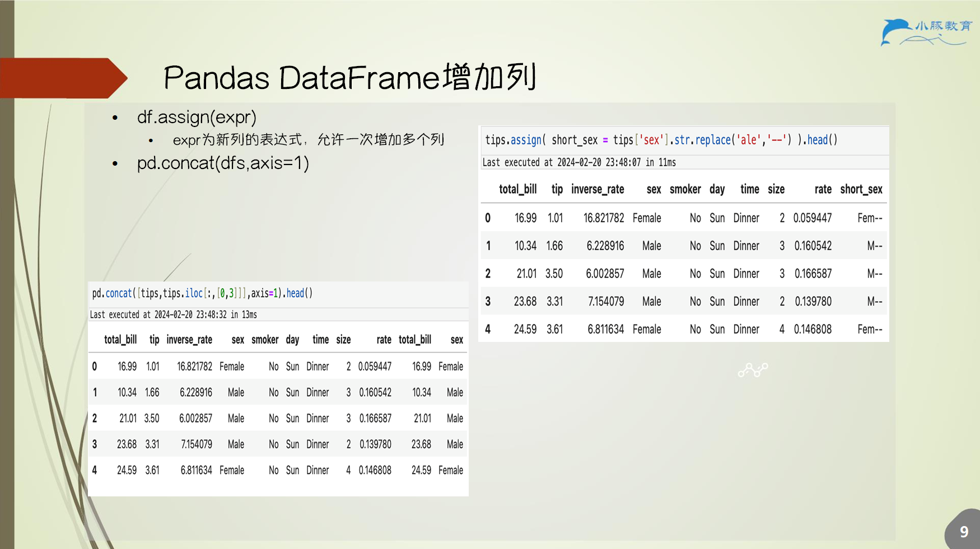This screenshot has width=980, height=549.
Task: Click 6.228916 in the concat output table
Action: point(196,392)
